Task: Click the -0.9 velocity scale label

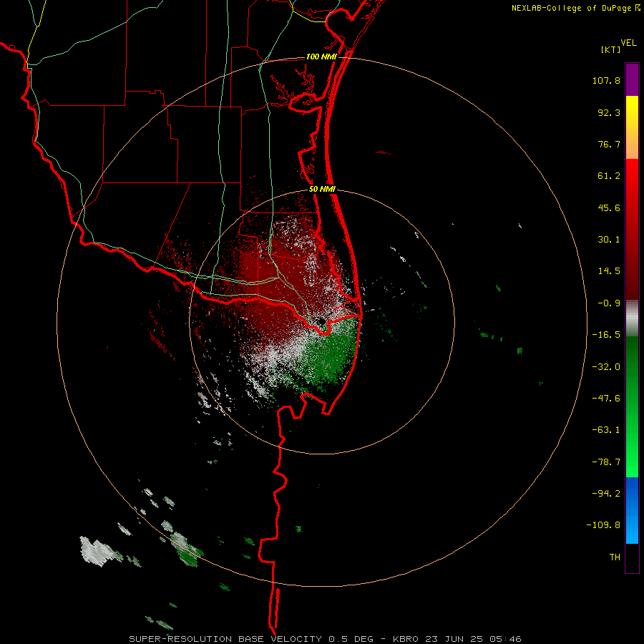Action: pos(609,303)
